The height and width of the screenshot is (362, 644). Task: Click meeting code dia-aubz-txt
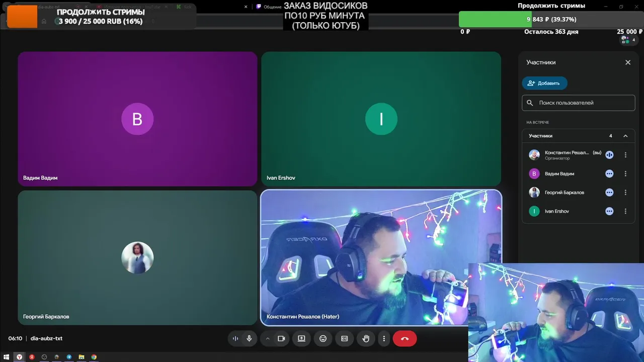pyautogui.click(x=46, y=338)
